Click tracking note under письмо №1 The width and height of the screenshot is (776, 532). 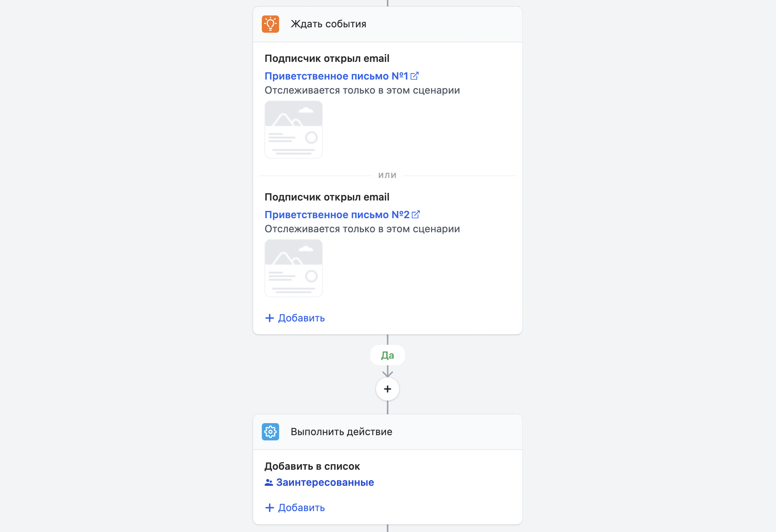click(x=362, y=90)
